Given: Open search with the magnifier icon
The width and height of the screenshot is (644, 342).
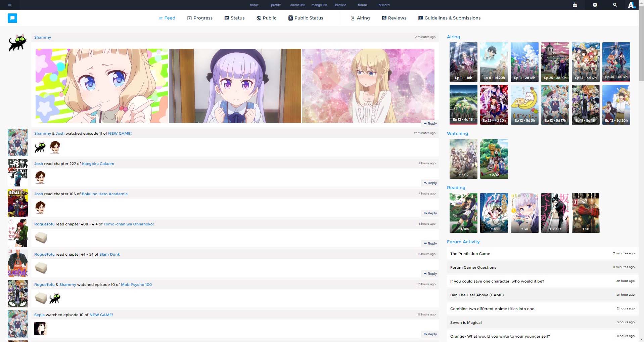Looking at the screenshot, I should point(615,5).
